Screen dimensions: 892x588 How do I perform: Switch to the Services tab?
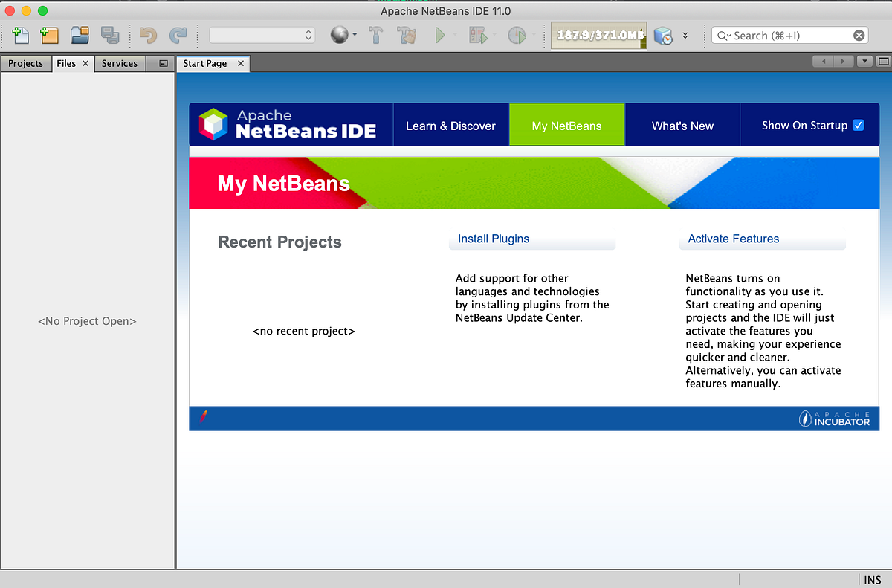pos(119,63)
